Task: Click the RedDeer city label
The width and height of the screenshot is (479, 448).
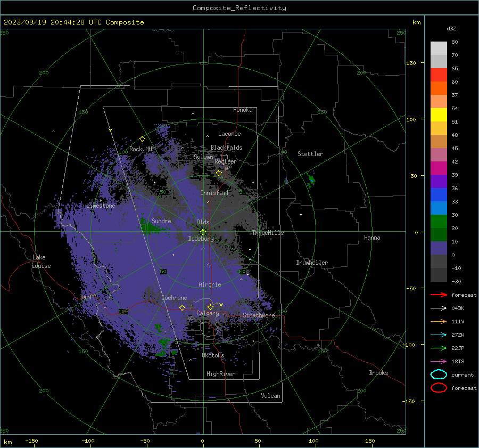Action: pos(226,161)
